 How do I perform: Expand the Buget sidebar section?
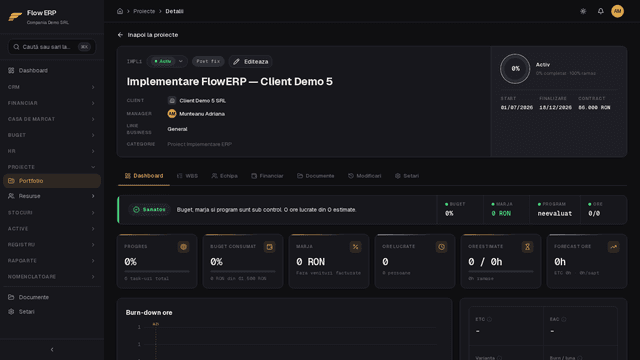point(52,135)
